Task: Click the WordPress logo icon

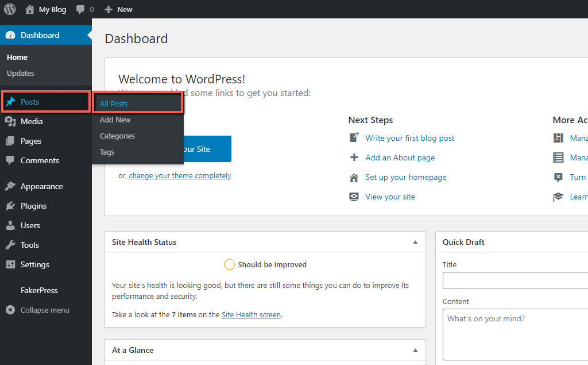Action: [10, 9]
